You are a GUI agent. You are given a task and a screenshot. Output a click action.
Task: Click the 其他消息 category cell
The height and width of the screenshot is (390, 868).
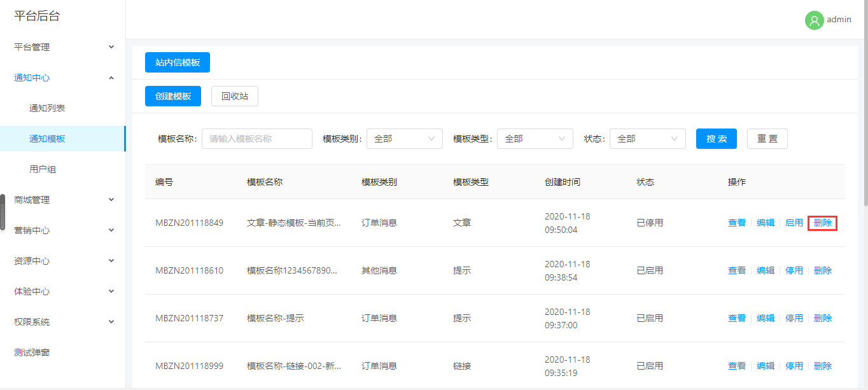click(x=379, y=270)
